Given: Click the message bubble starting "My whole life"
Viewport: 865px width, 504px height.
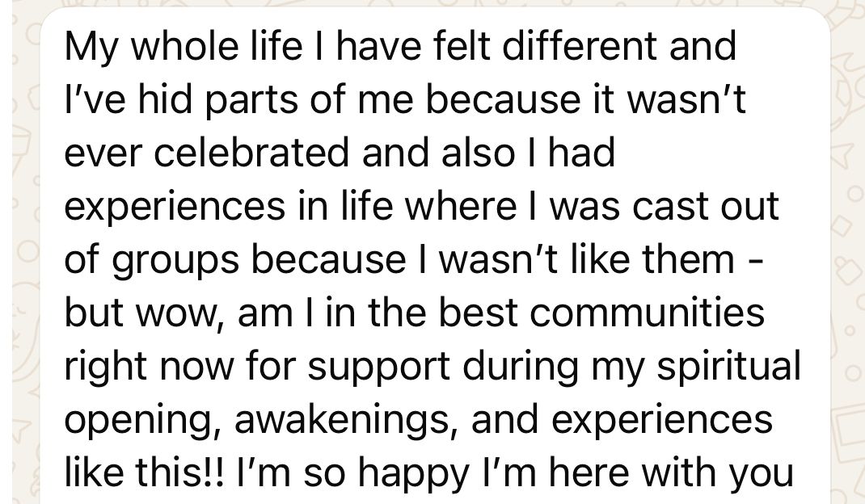Looking at the screenshot, I should tap(435, 256).
